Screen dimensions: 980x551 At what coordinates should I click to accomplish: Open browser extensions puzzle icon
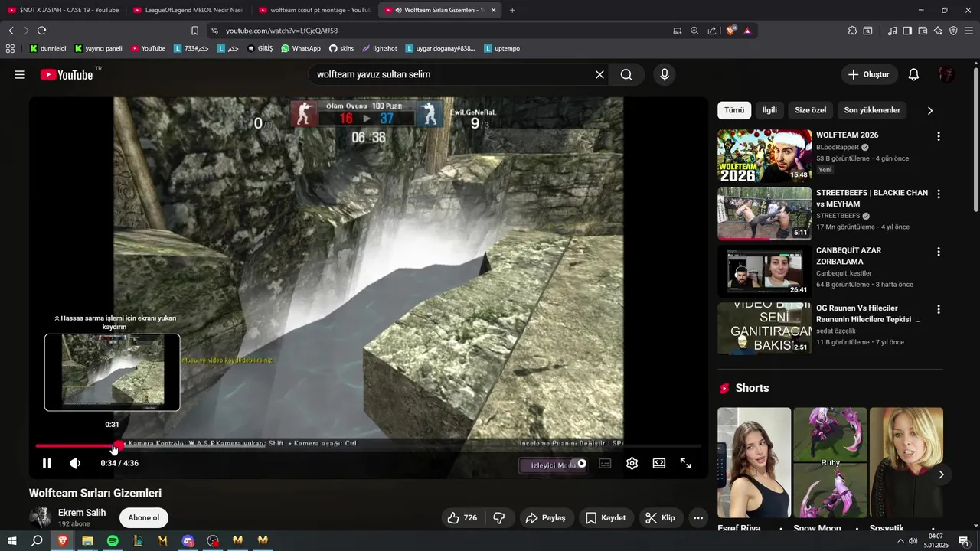[x=852, y=31]
